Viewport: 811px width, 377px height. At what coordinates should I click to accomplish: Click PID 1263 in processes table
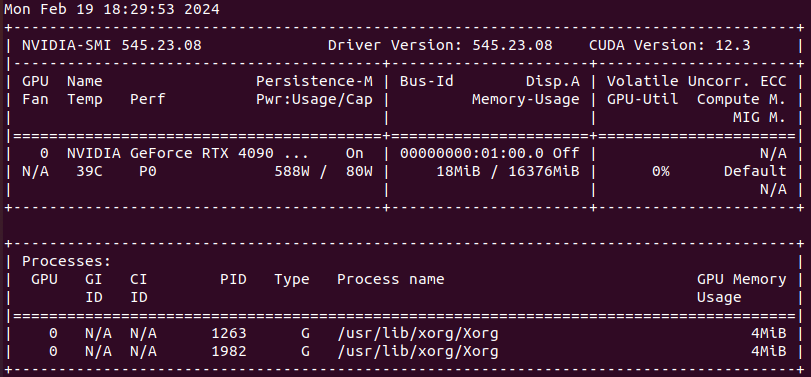click(x=229, y=334)
